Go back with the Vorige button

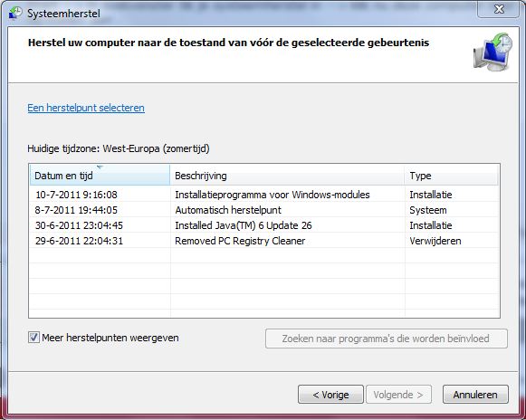pyautogui.click(x=330, y=395)
